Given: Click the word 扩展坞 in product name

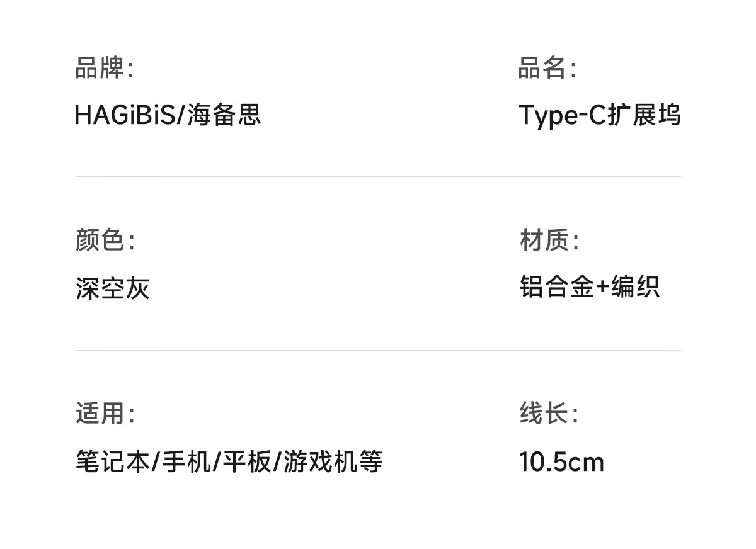Looking at the screenshot, I should [644, 115].
